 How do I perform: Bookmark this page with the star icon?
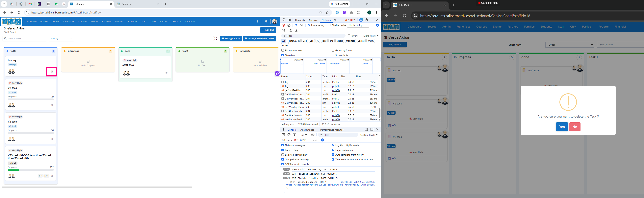327,12
